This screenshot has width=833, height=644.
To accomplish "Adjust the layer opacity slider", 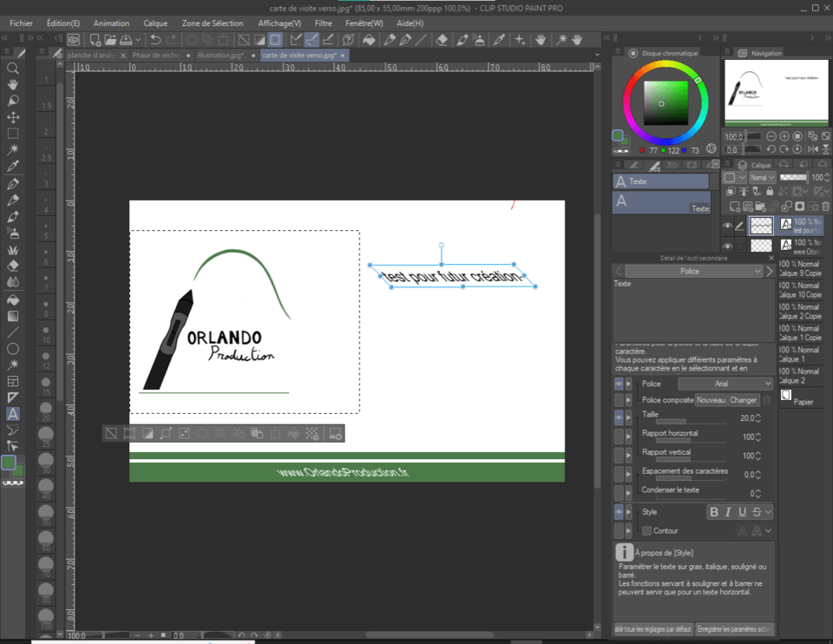I will pos(793,177).
